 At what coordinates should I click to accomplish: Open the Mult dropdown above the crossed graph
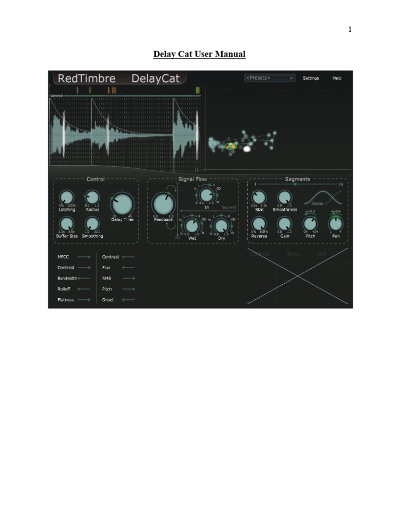point(325,254)
